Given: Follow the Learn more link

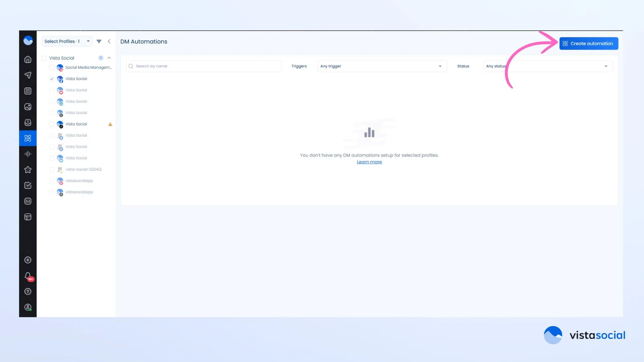Looking at the screenshot, I should coord(369,162).
